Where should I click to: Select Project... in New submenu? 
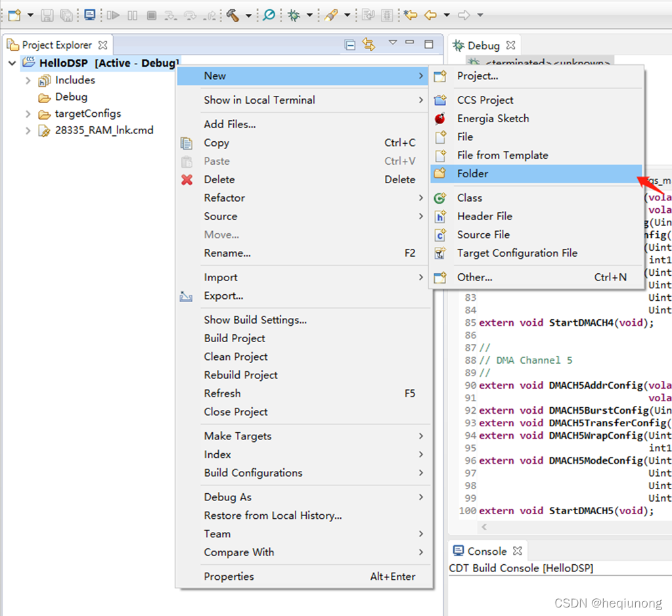pyautogui.click(x=536, y=76)
